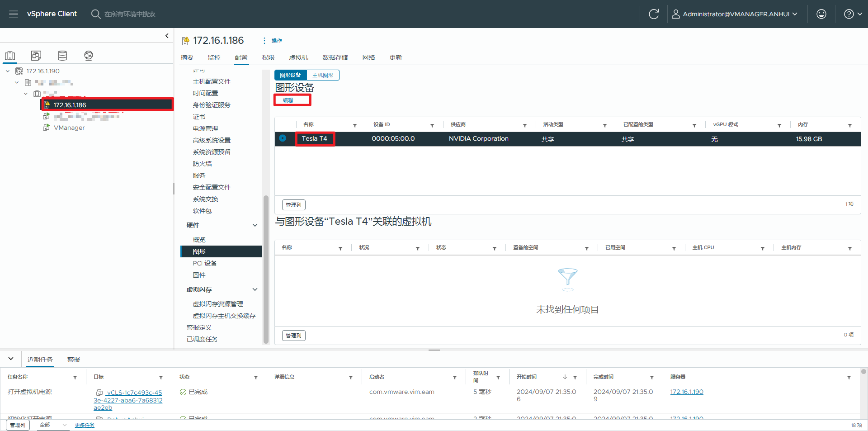This screenshot has height=431, width=868.
Task: Click the 编辑 link for graphics devices
Action: 290,100
